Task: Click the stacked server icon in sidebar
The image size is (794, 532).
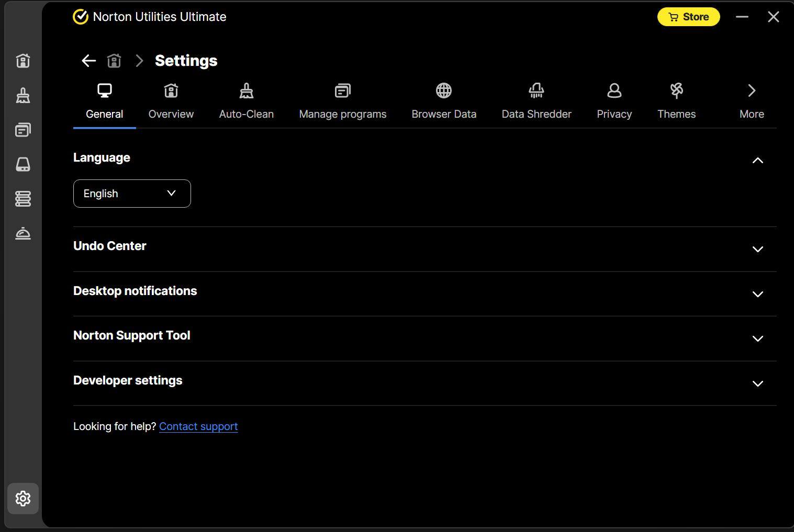Action: [x=23, y=199]
